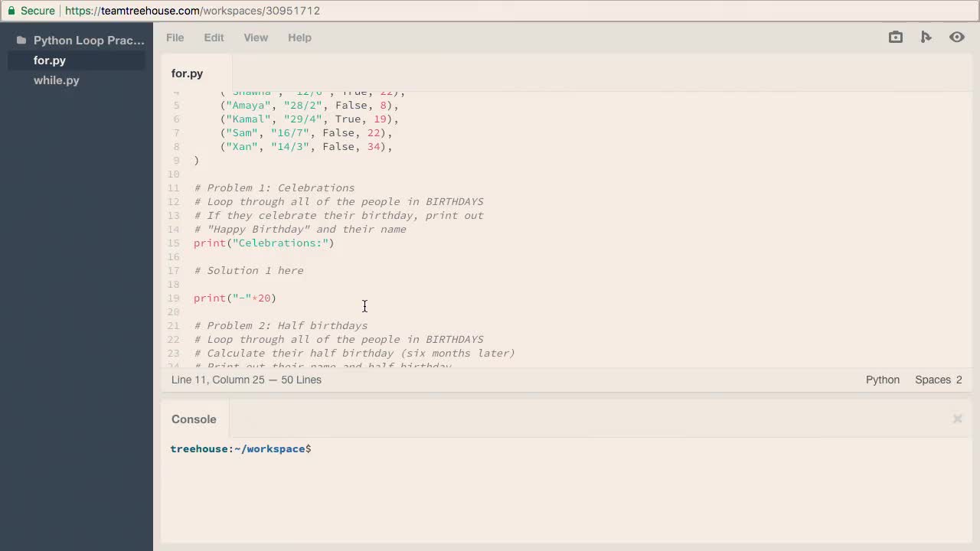The width and height of the screenshot is (980, 551).
Task: Open the Python syntax mode selector
Action: point(882,380)
